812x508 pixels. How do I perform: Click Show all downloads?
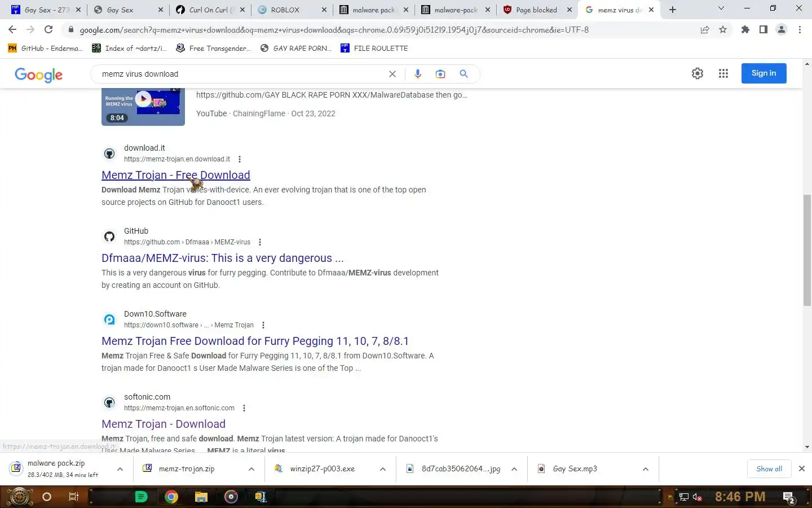769,469
